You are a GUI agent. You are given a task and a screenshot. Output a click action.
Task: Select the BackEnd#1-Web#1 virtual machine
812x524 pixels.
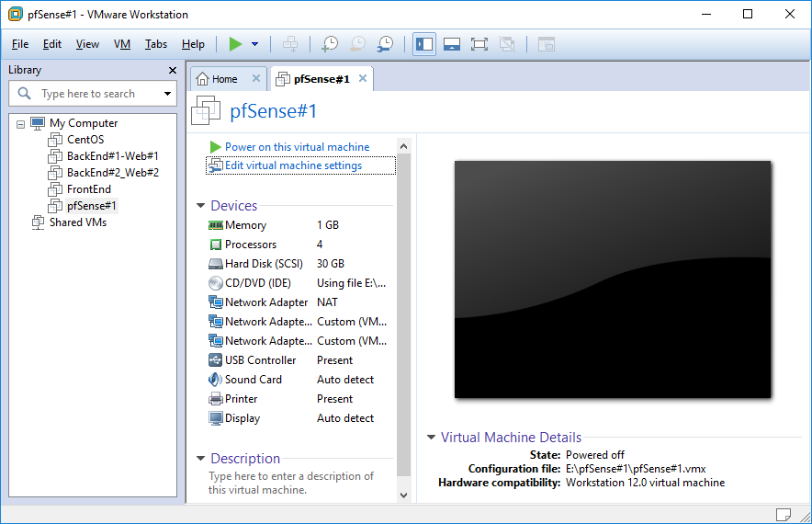(113, 156)
